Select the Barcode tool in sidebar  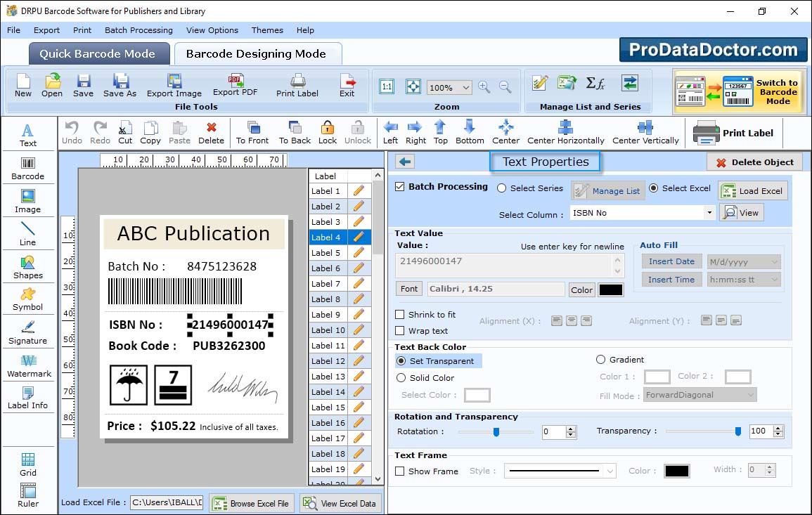coord(27,167)
